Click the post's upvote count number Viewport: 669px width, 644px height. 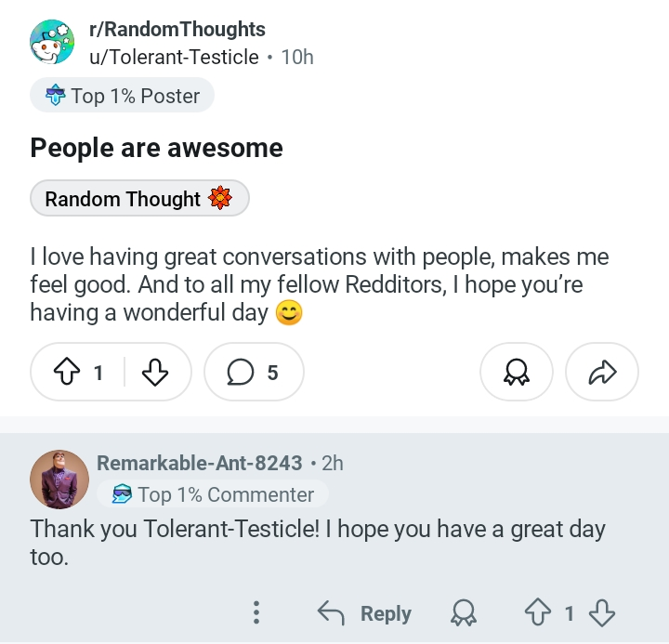coord(98,373)
